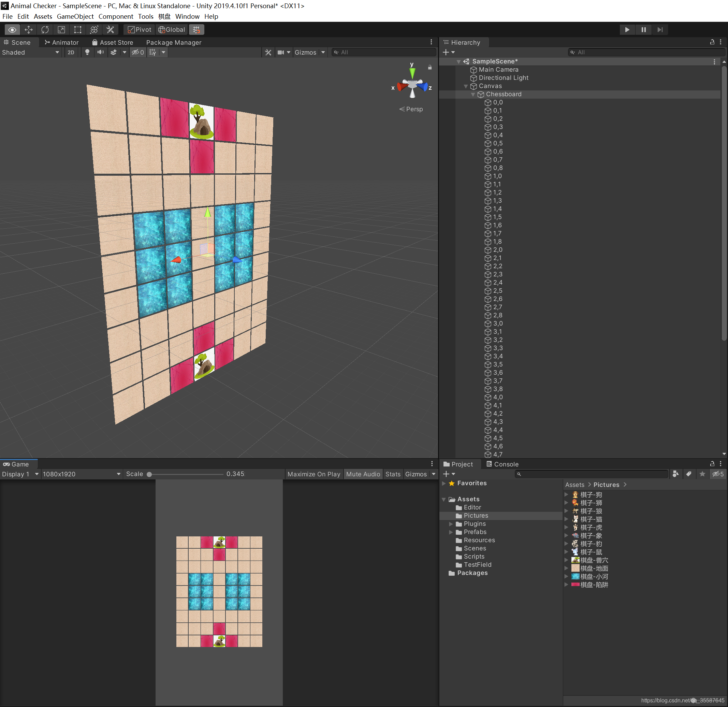This screenshot has height=707, width=728.
Task: Toggle Mute Audio in Game view
Action: point(363,474)
